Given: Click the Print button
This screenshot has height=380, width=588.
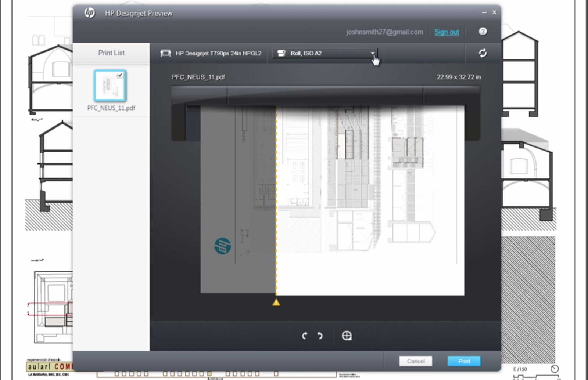Looking at the screenshot, I should pos(464,361).
